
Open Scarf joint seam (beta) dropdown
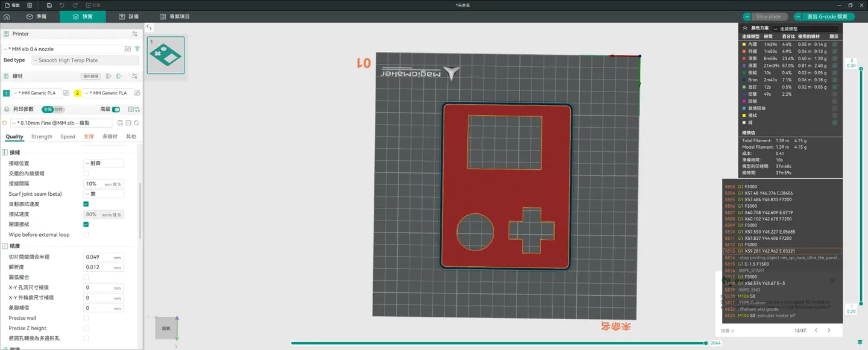click(104, 194)
